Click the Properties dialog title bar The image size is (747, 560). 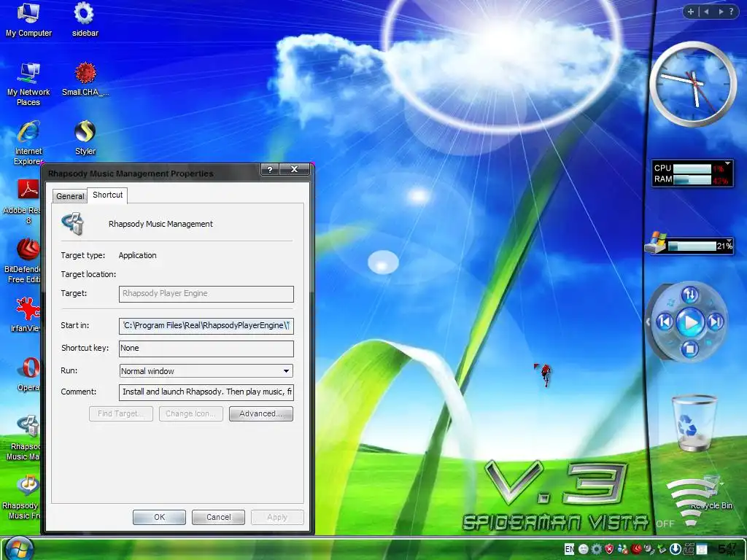tap(152, 174)
